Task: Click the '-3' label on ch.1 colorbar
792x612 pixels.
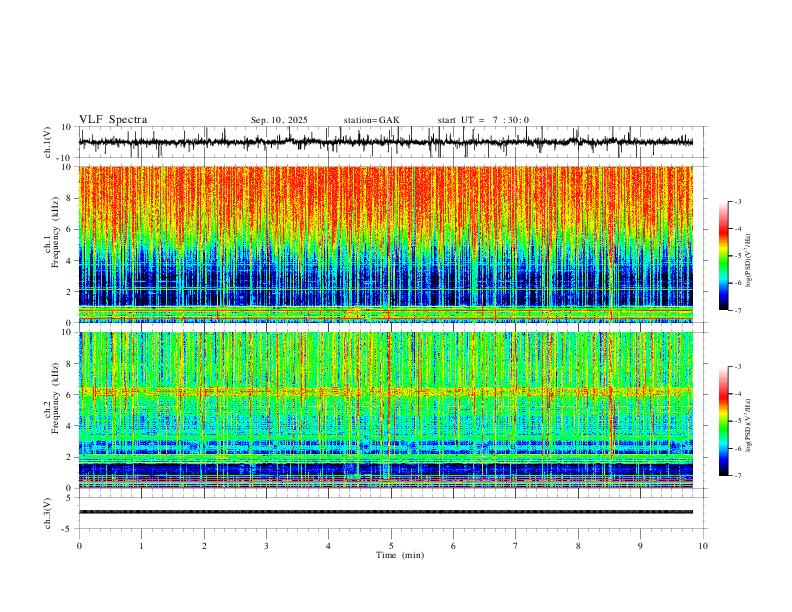Action: 737,201
